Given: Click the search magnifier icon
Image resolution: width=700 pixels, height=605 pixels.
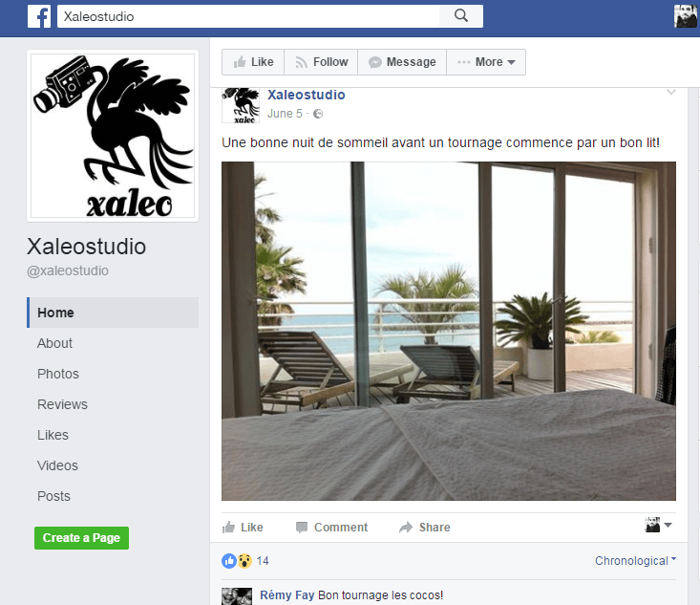Looking at the screenshot, I should pos(461,16).
